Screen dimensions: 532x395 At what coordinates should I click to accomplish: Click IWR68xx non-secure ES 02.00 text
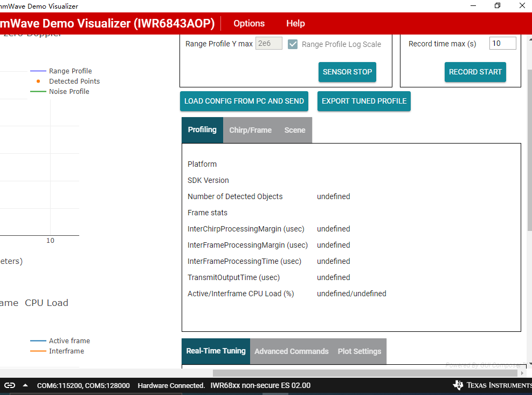[x=260, y=385]
